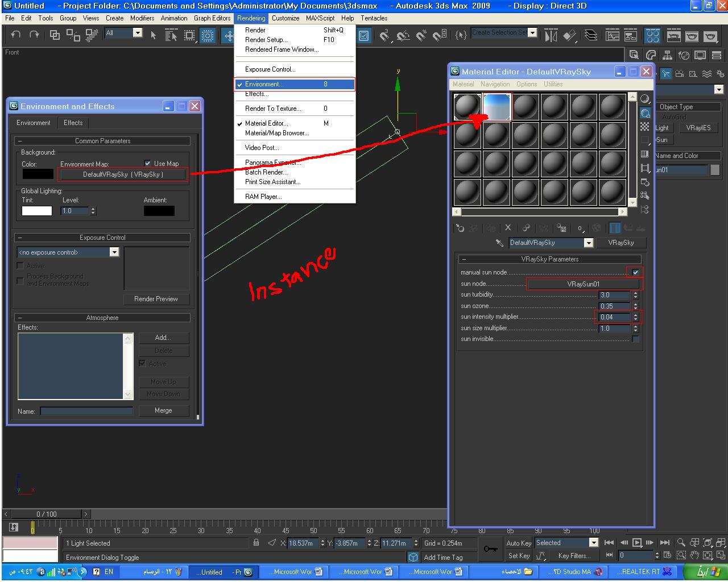Click the black Background Color swatch

click(x=38, y=174)
